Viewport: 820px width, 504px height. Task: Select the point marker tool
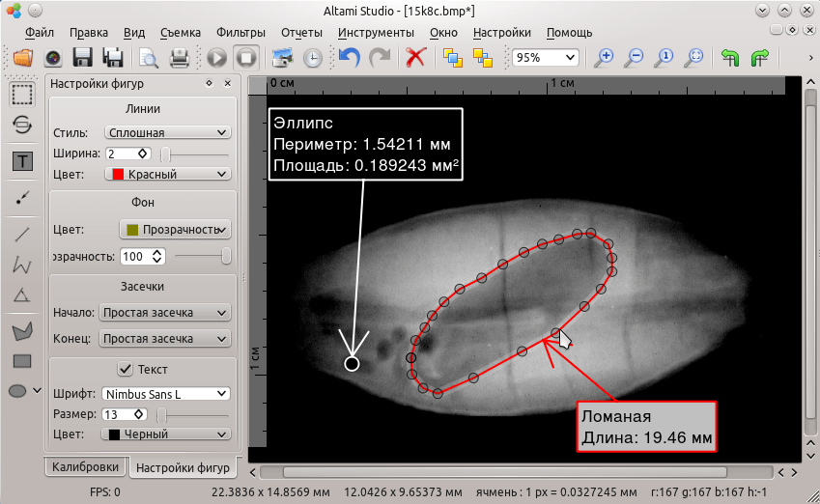(x=22, y=198)
